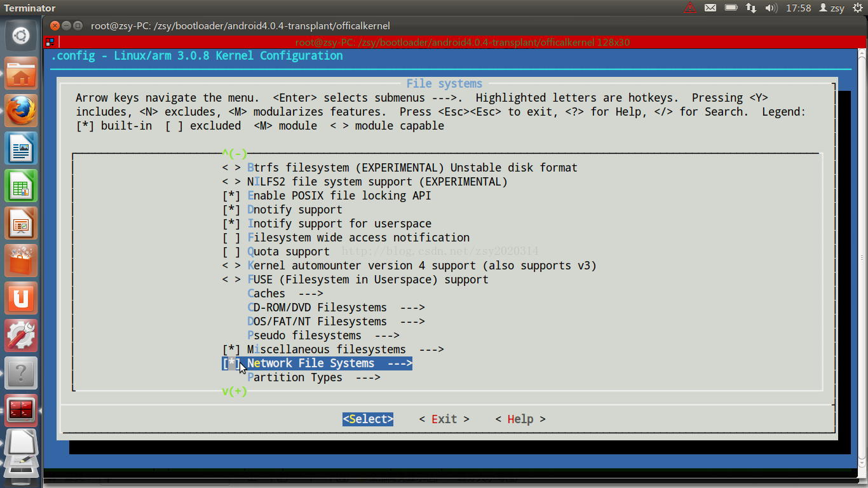868x488 pixels.
Task: Open LibreOffice Calc from the launcher
Action: tap(21, 186)
